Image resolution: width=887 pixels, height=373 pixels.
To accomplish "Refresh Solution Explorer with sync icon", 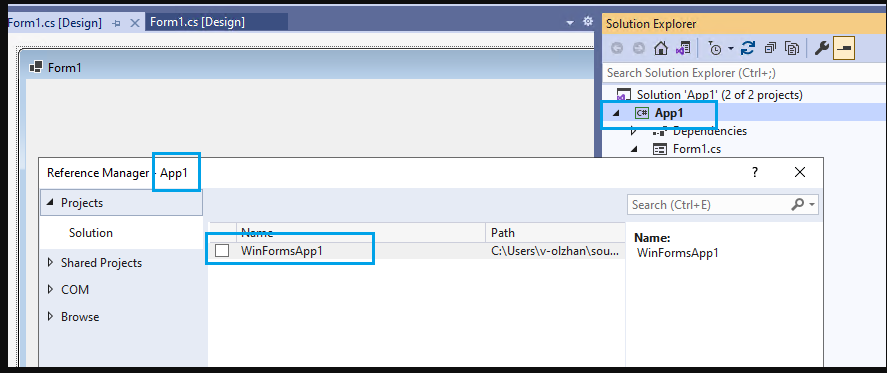I will point(748,49).
